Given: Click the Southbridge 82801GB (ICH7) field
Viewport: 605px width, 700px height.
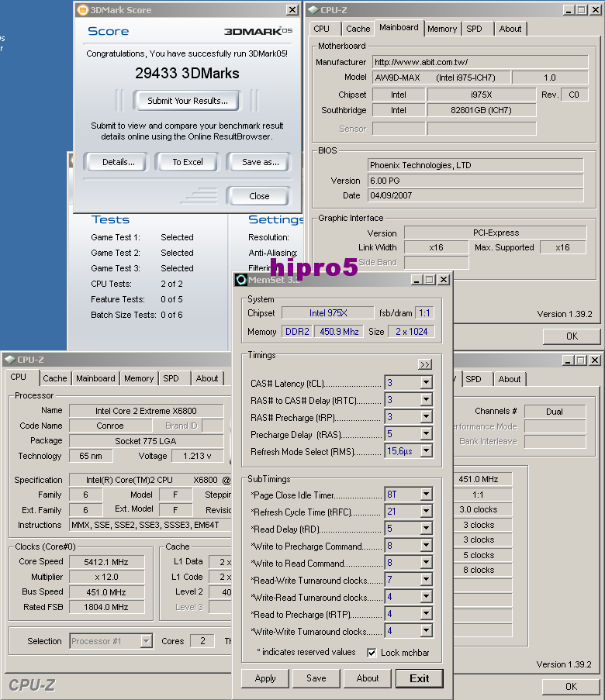Looking at the screenshot, I should click(x=481, y=110).
